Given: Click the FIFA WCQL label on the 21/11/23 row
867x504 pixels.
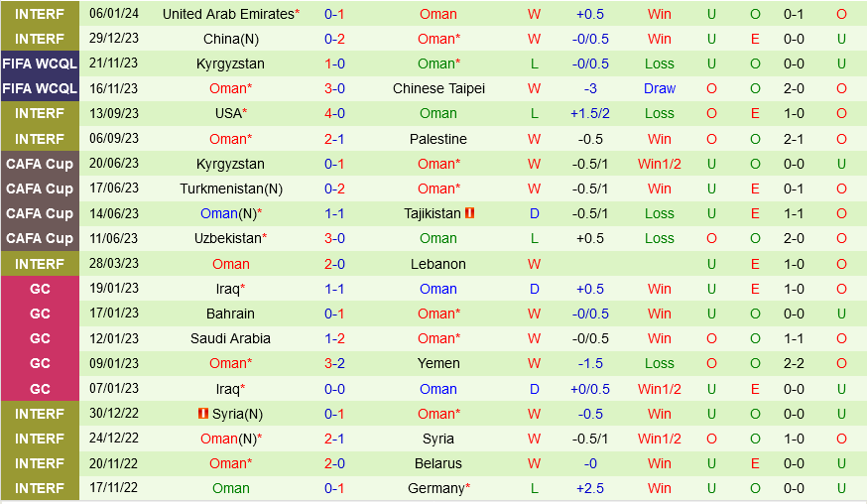Looking at the screenshot, I should click(40, 63).
